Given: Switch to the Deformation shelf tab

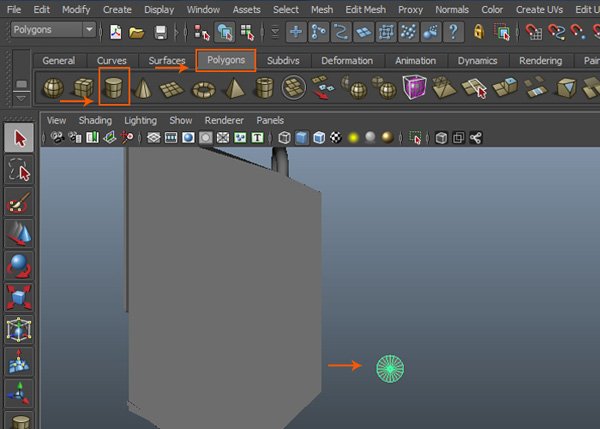Looking at the screenshot, I should tap(347, 60).
